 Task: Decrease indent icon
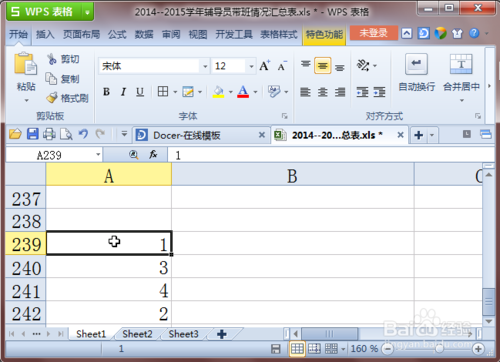coord(362,92)
